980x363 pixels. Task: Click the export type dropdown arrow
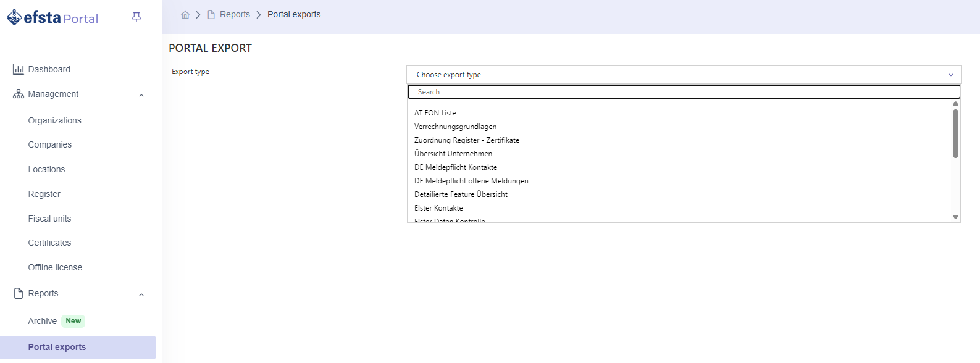click(x=951, y=75)
